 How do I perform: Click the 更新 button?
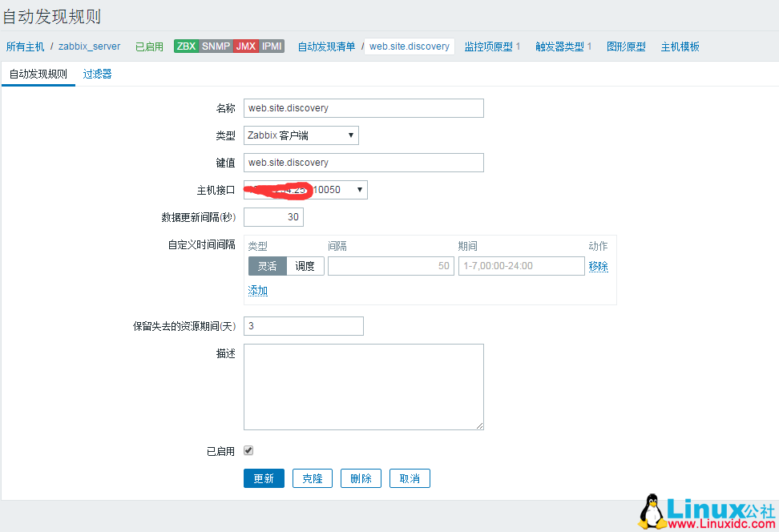264,478
